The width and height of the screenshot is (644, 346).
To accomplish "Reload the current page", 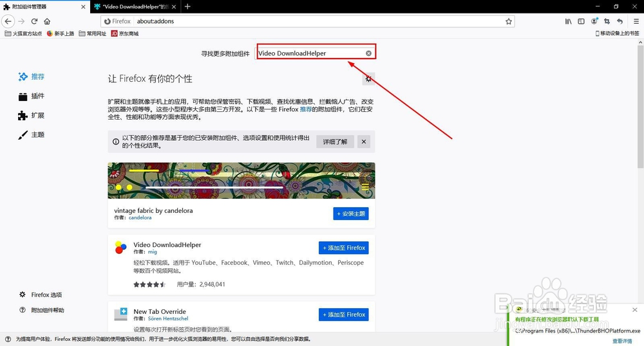I will click(x=35, y=21).
